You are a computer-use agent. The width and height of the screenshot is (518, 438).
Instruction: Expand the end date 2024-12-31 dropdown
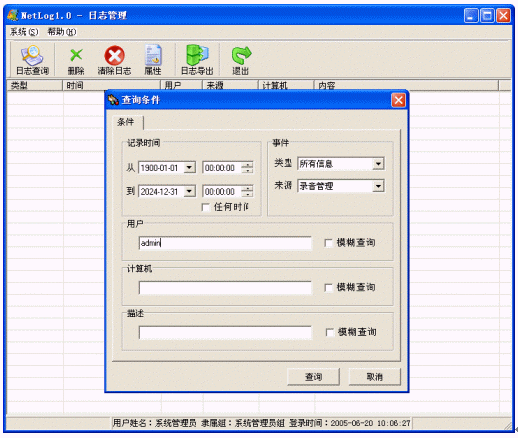pyautogui.click(x=189, y=191)
